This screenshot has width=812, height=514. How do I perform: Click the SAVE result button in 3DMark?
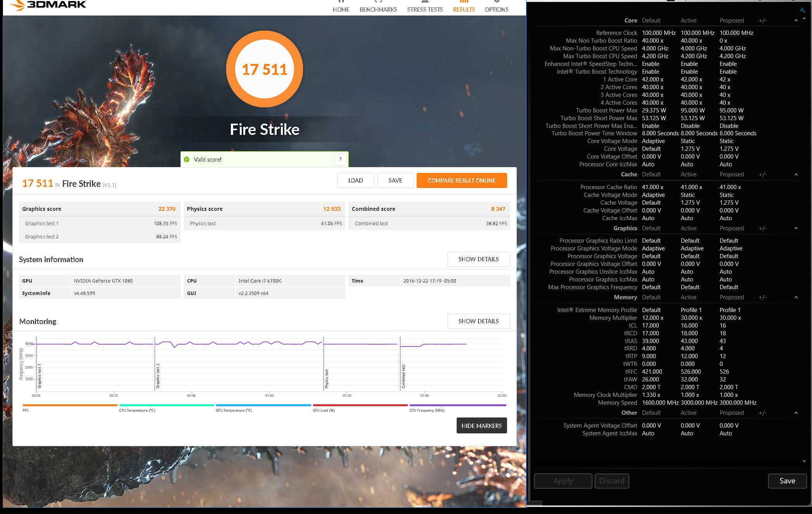395,181
